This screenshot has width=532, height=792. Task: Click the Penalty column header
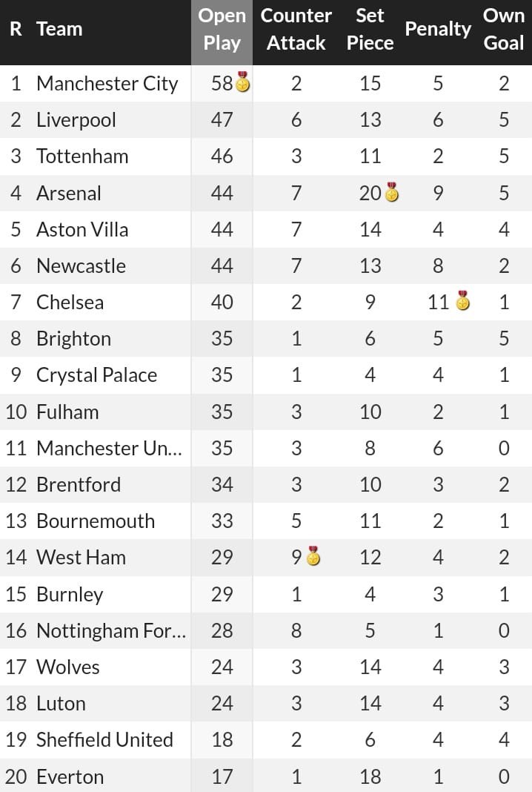coord(438,29)
